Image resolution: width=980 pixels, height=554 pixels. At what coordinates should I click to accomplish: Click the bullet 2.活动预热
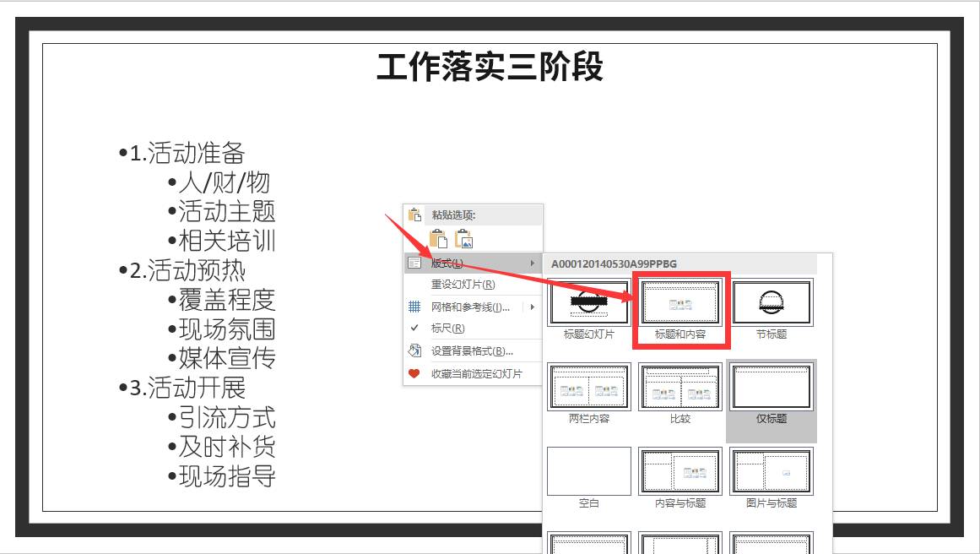click(x=181, y=271)
